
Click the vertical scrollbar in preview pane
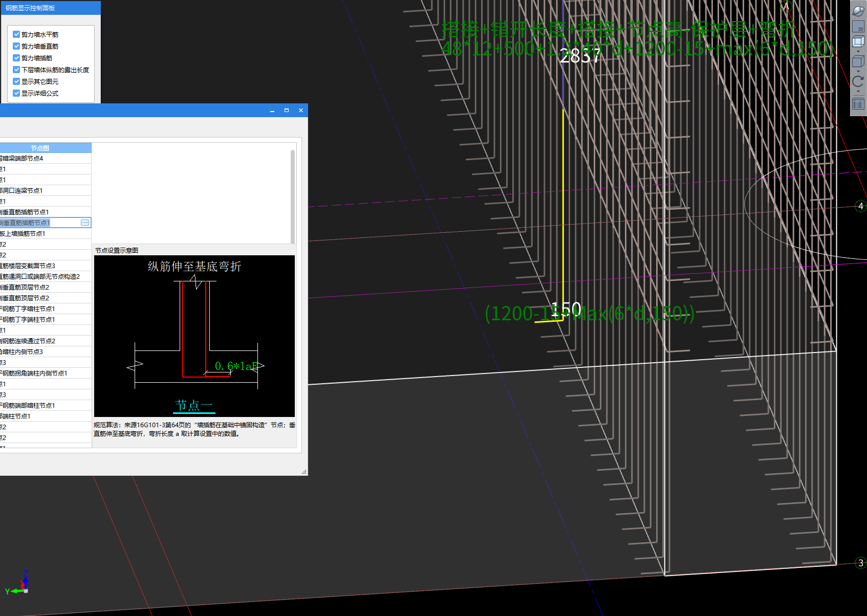coord(293,196)
